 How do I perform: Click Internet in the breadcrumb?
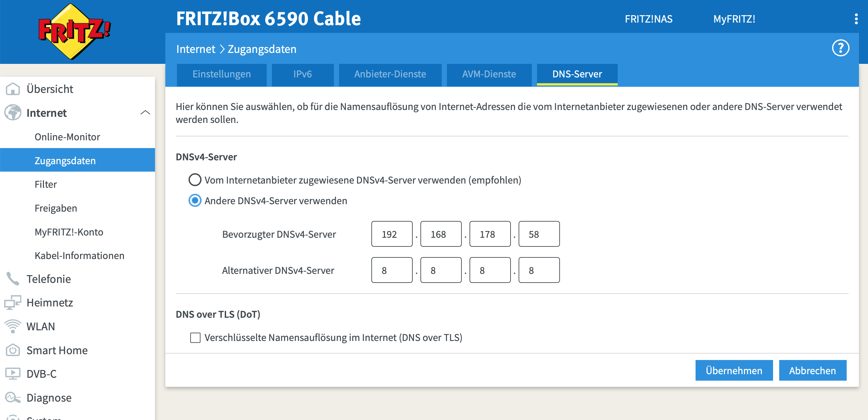point(195,49)
